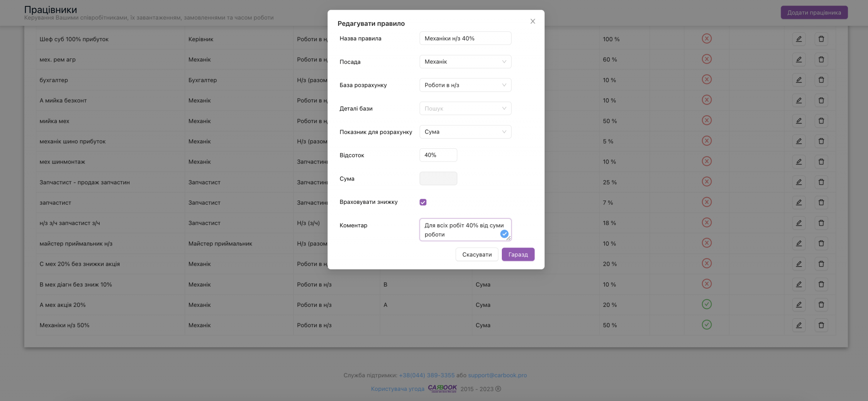Expand 'База розрахунку' dropdown
868x401 pixels.
point(465,85)
